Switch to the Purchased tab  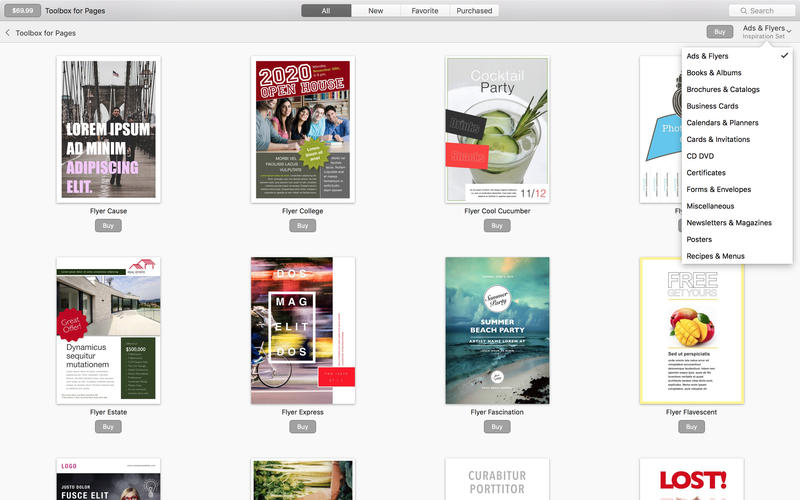point(474,11)
